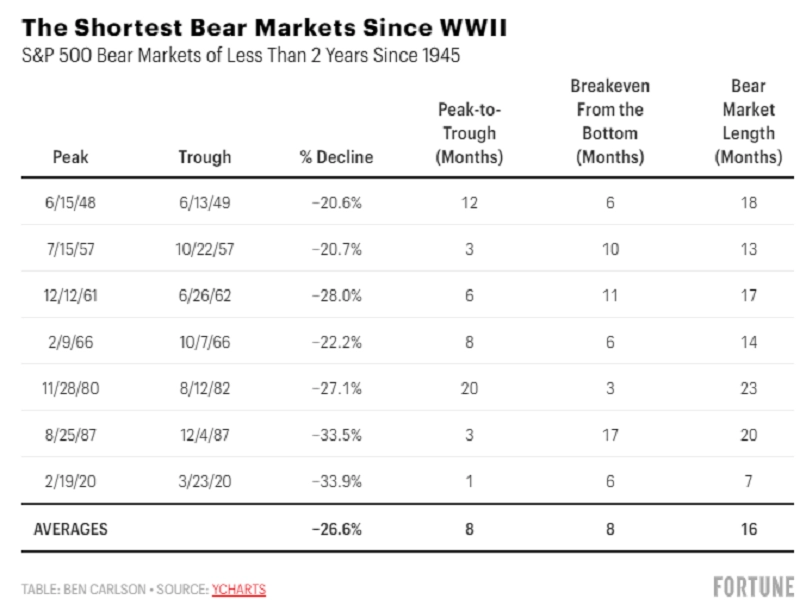This screenshot has width=800, height=605.
Task: Click the Bear Market Length header
Action: (x=748, y=121)
